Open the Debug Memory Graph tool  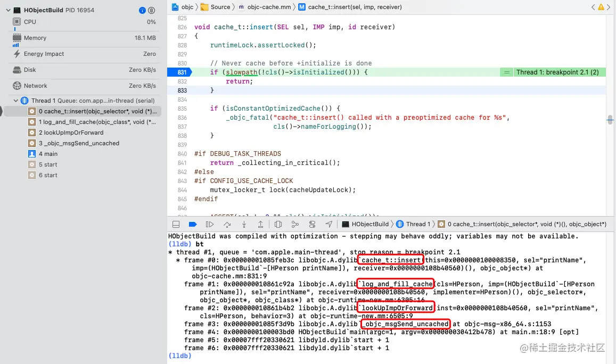click(295, 224)
